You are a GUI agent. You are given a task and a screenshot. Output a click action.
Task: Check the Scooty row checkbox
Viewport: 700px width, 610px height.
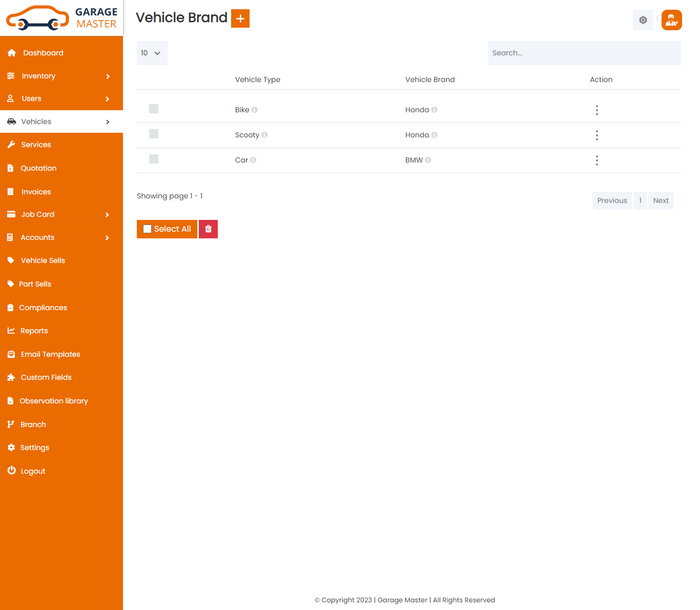pyautogui.click(x=154, y=134)
